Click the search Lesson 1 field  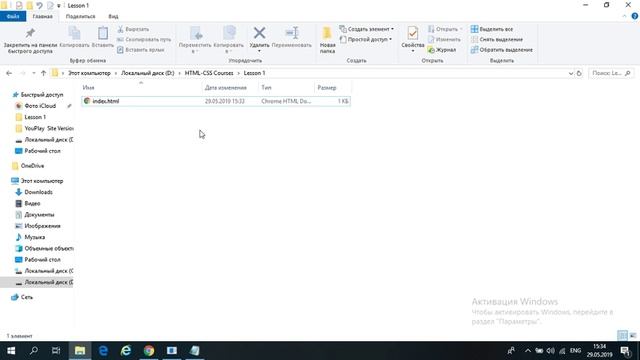611,73
